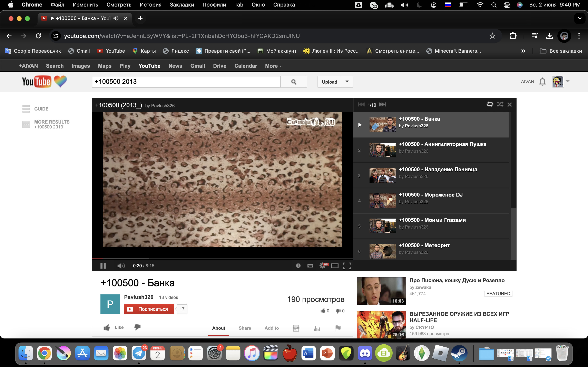
Task: Toggle theater mode player size
Action: 335,266
